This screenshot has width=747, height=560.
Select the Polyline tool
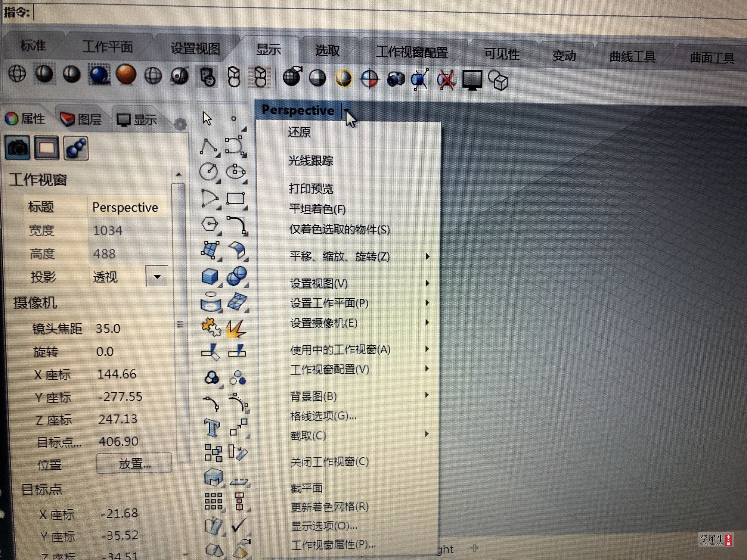tap(210, 147)
